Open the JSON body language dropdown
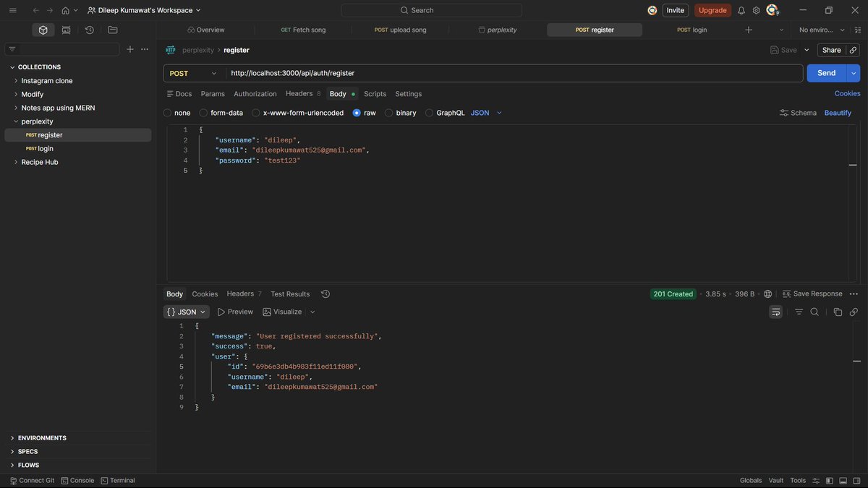Viewport: 868px width, 488px height. [x=486, y=113]
